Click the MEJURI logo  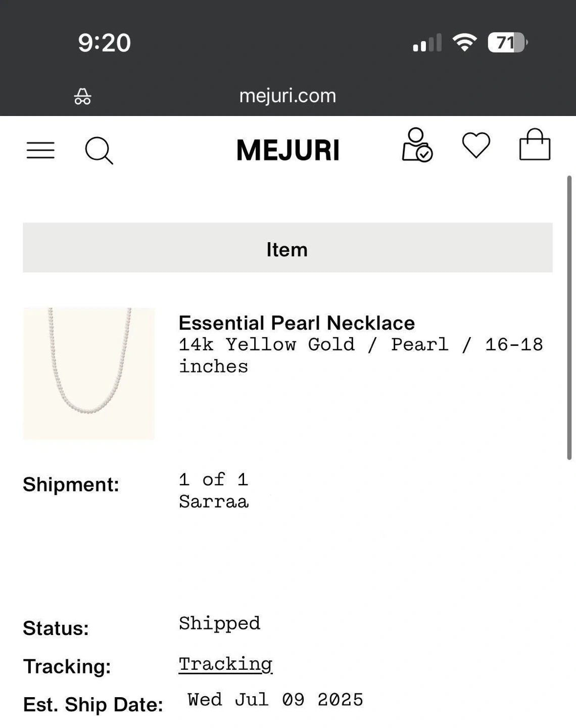(287, 150)
